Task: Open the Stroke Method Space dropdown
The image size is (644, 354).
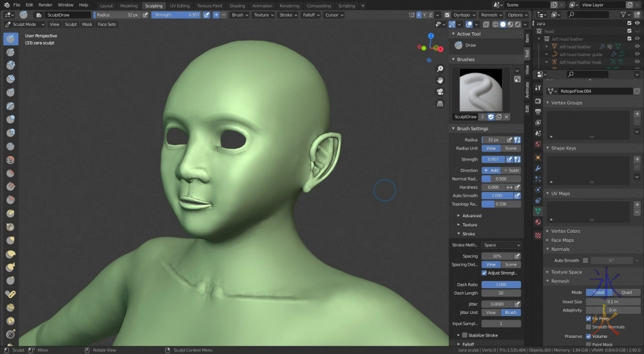Action: click(501, 245)
